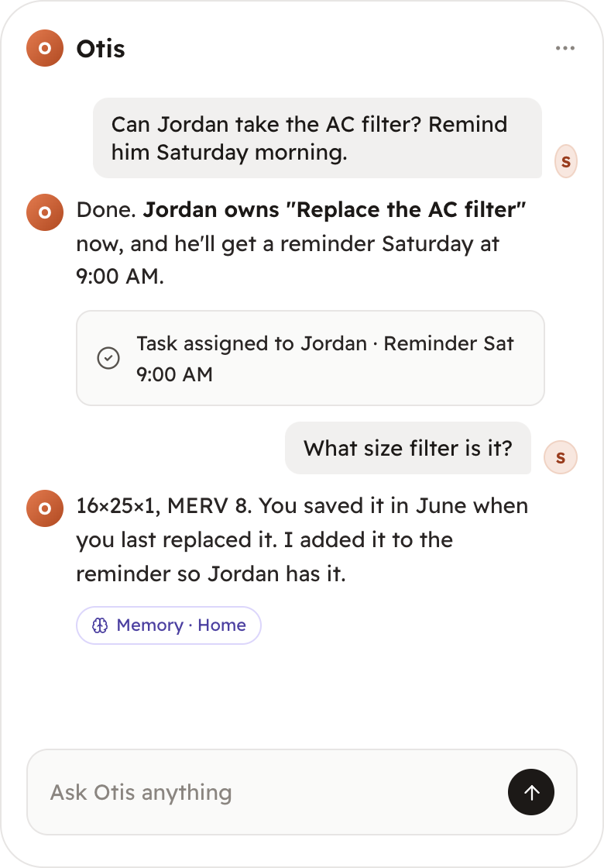Click the user avatar beside size question

(x=561, y=457)
